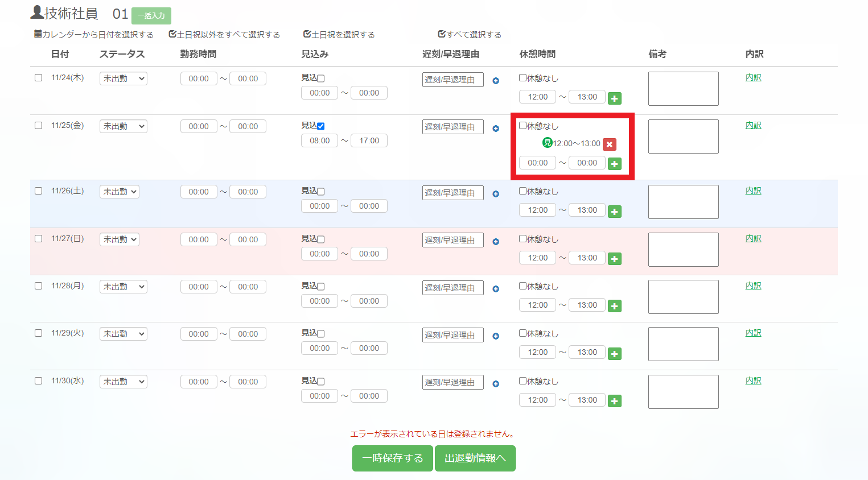
Task: Click green plus break button for 11/24
Action: [x=614, y=98]
